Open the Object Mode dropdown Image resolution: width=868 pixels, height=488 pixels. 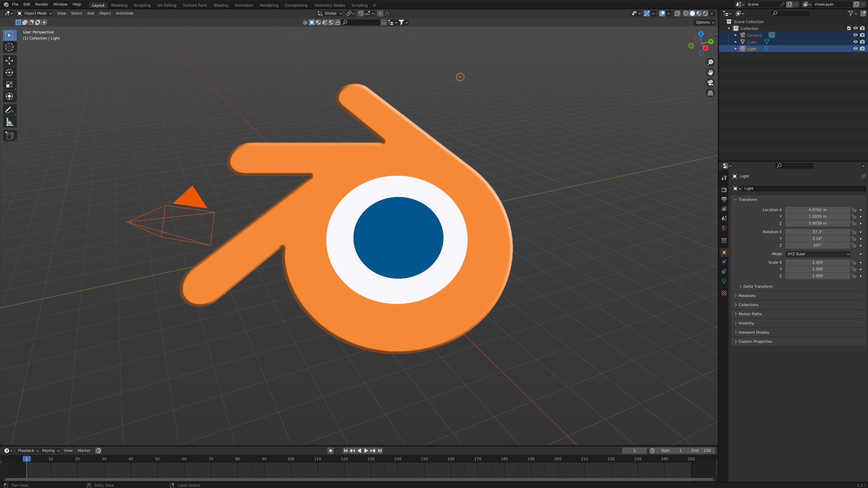(34, 14)
